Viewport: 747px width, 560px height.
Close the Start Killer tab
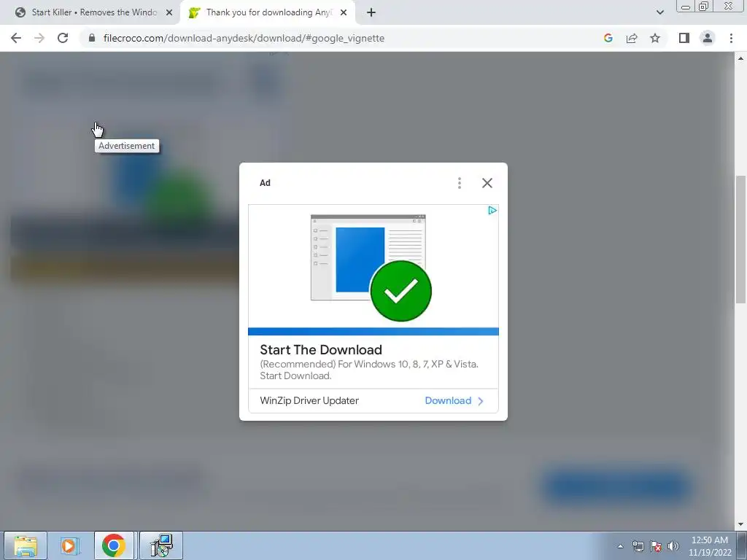pyautogui.click(x=169, y=12)
